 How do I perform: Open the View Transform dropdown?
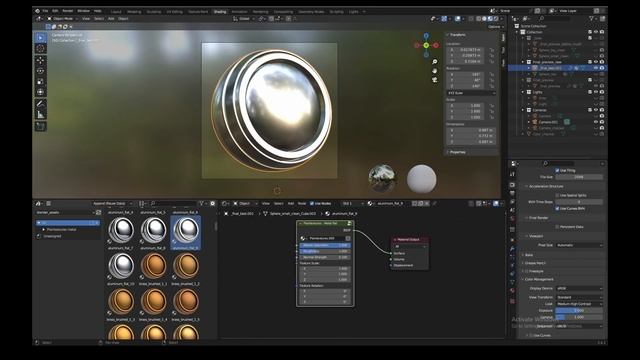(579, 297)
